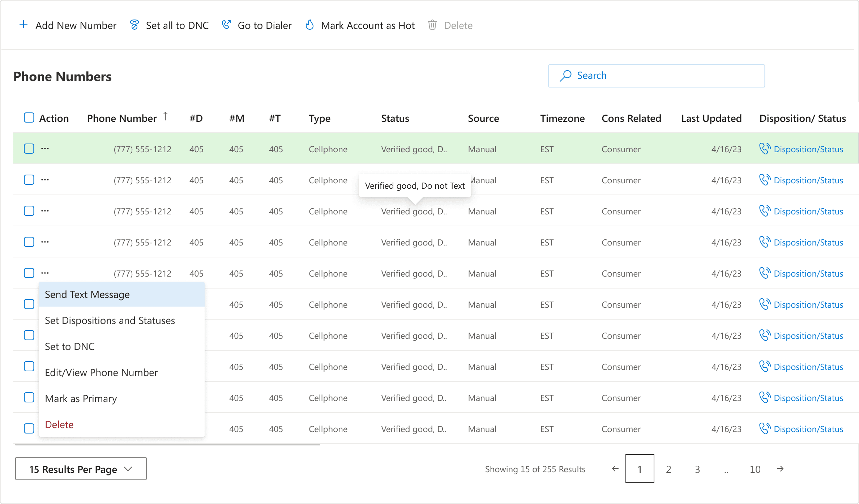
Task: Click the Set all to DNC phone icon
Action: (134, 25)
